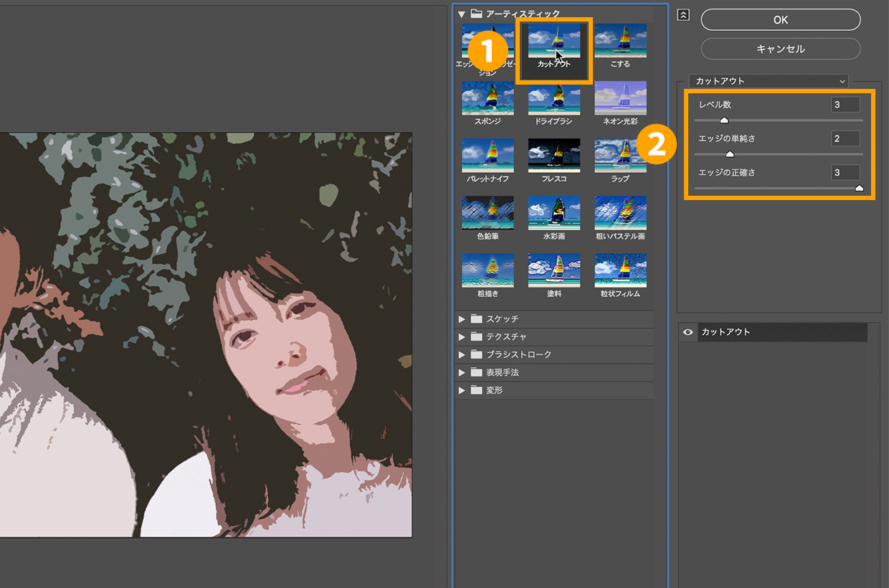This screenshot has height=588, width=889.
Task: Expand the 表現手法 filter folder
Action: 461,372
